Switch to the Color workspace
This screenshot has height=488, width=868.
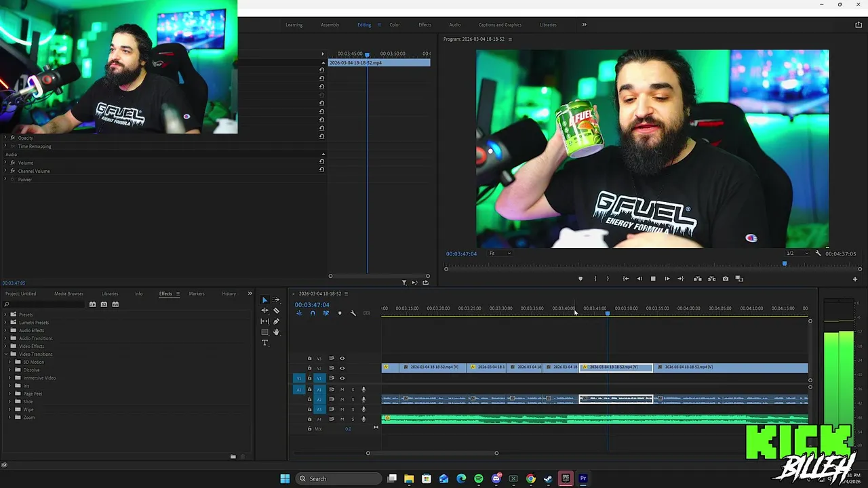pyautogui.click(x=395, y=24)
